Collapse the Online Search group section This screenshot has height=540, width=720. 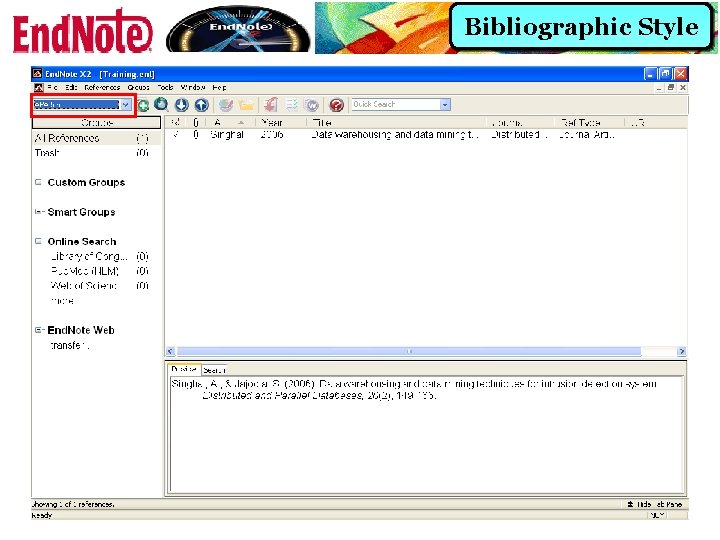(x=39, y=241)
